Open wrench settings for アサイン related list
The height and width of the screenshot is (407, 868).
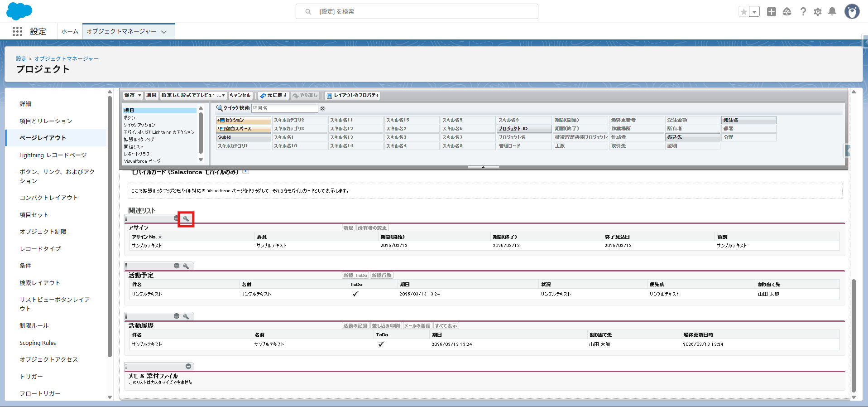click(x=186, y=219)
